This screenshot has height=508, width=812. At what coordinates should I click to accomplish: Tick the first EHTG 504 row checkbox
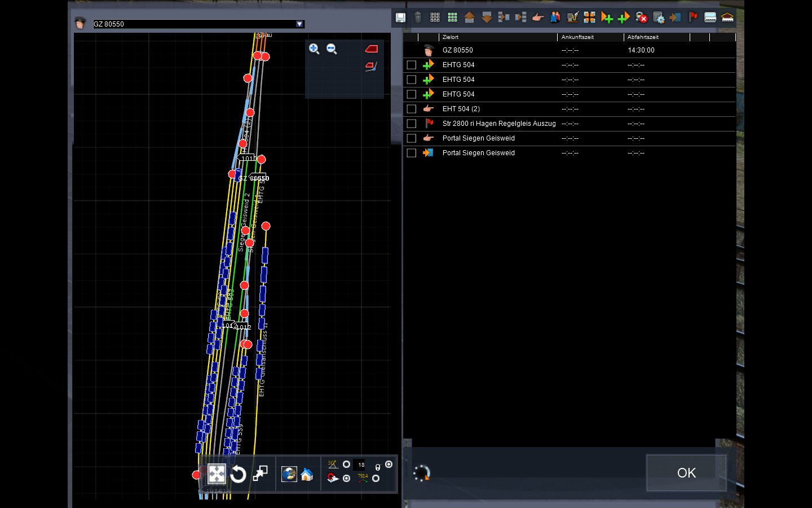[412, 65]
